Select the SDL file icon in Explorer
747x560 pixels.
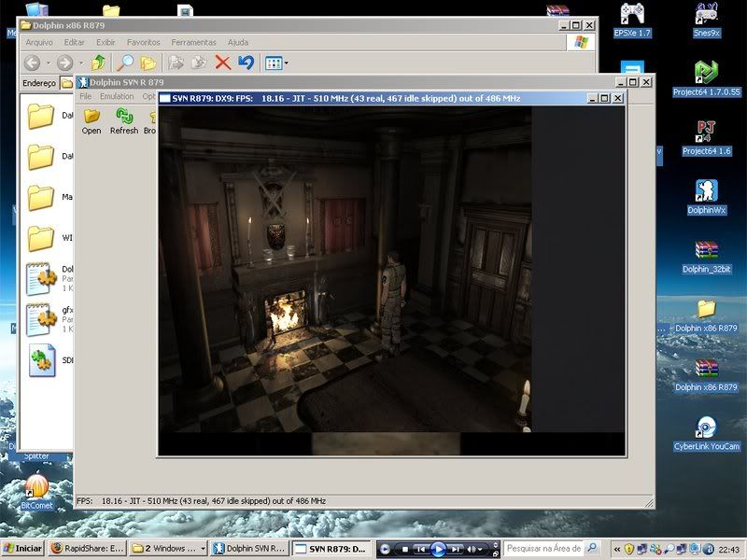pyautogui.click(x=42, y=360)
